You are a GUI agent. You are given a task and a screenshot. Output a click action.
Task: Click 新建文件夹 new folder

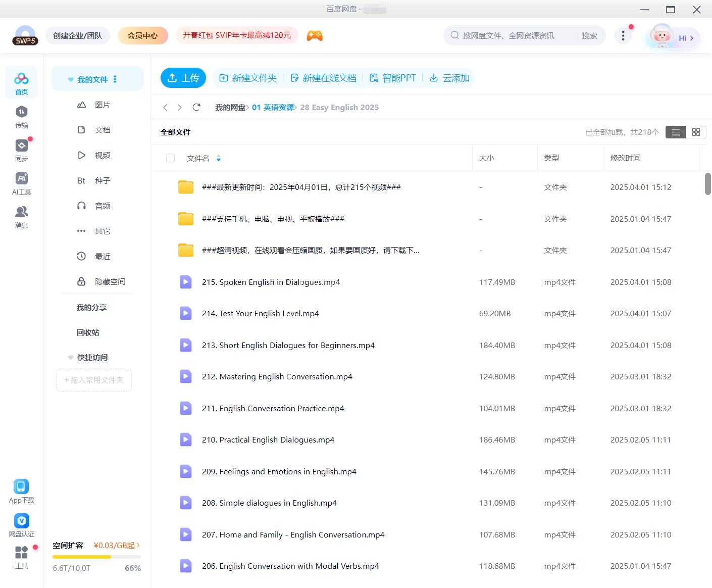point(248,78)
